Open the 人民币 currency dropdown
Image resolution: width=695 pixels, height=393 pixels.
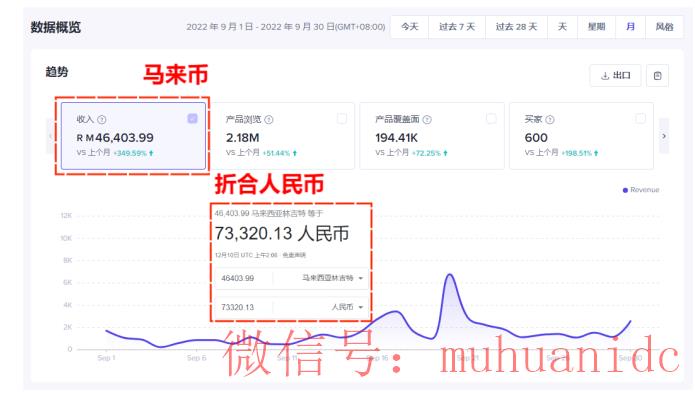(347, 307)
